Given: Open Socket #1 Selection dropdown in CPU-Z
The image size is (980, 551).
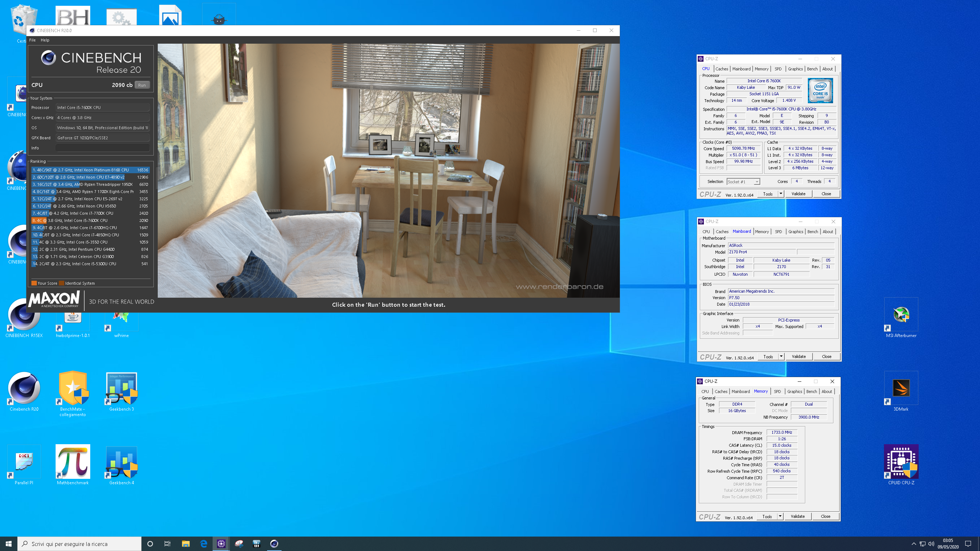Looking at the screenshot, I should [743, 182].
